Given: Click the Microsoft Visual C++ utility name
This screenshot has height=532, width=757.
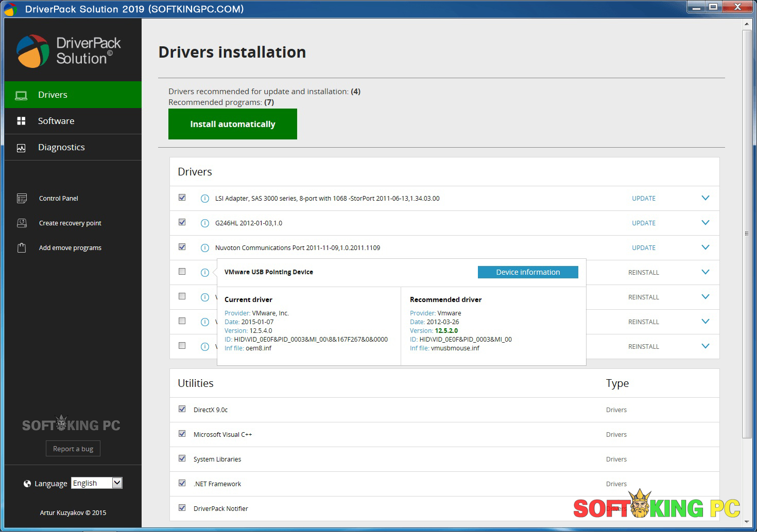Looking at the screenshot, I should (223, 435).
